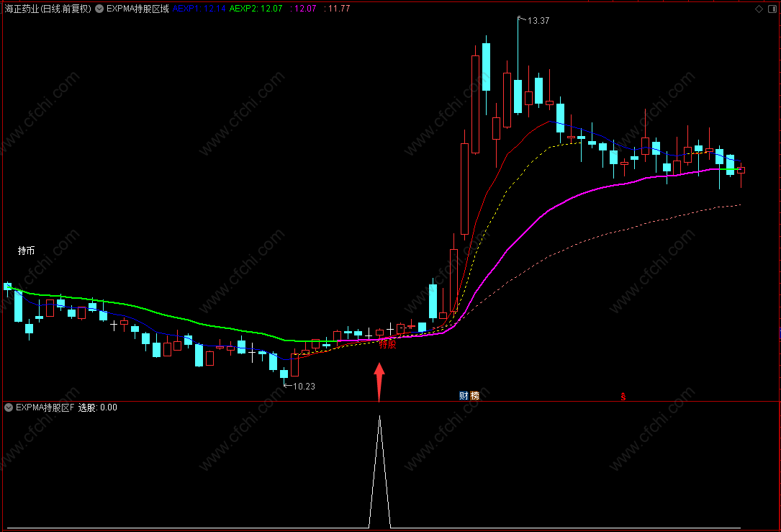Click the 榜 ranking marker icon

474,395
